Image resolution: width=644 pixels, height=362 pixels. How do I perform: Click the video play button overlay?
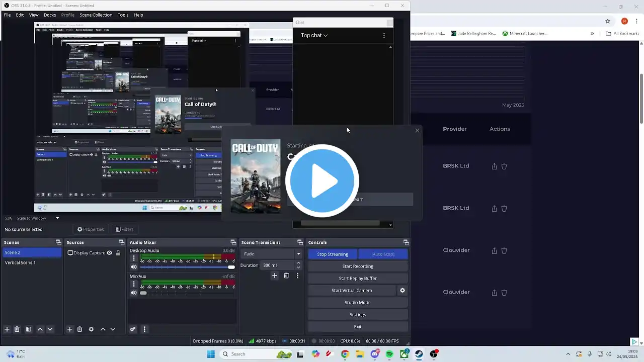pyautogui.click(x=322, y=180)
